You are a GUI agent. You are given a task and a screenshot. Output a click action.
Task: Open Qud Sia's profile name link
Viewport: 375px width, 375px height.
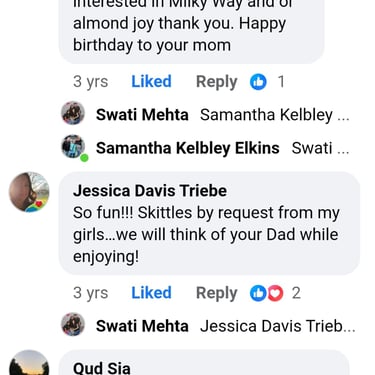click(x=102, y=368)
